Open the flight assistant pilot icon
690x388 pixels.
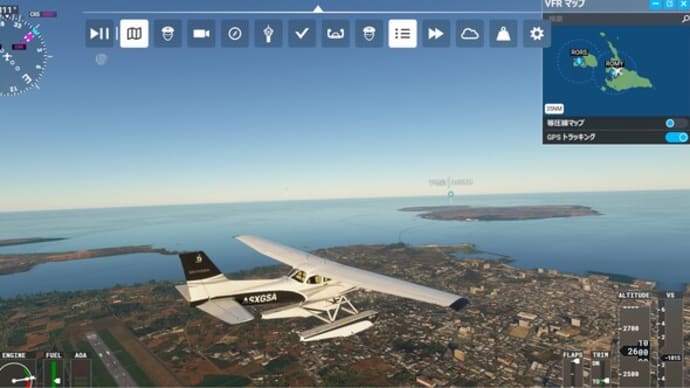(369, 33)
